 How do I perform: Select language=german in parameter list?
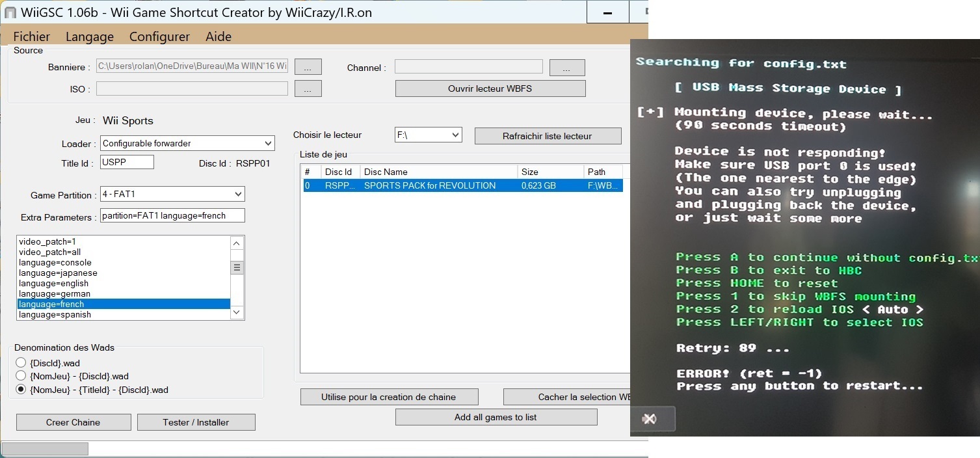(124, 293)
